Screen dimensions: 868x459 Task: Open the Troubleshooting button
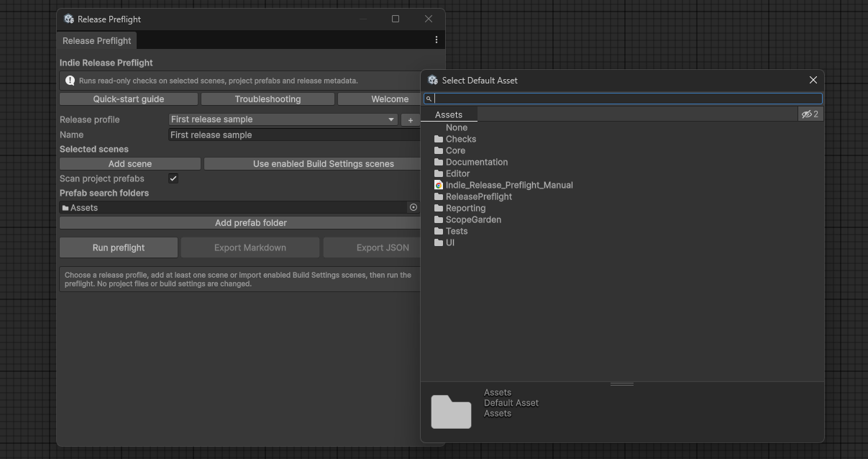click(268, 99)
